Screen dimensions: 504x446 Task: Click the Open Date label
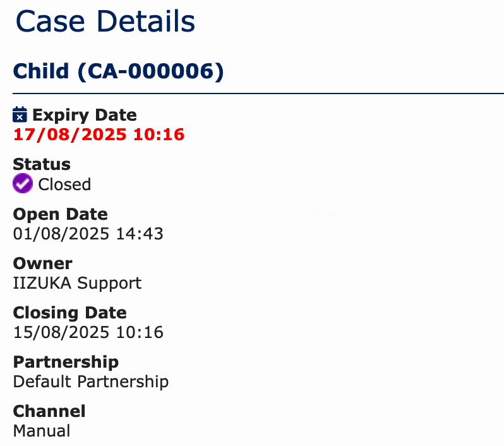[x=61, y=214]
